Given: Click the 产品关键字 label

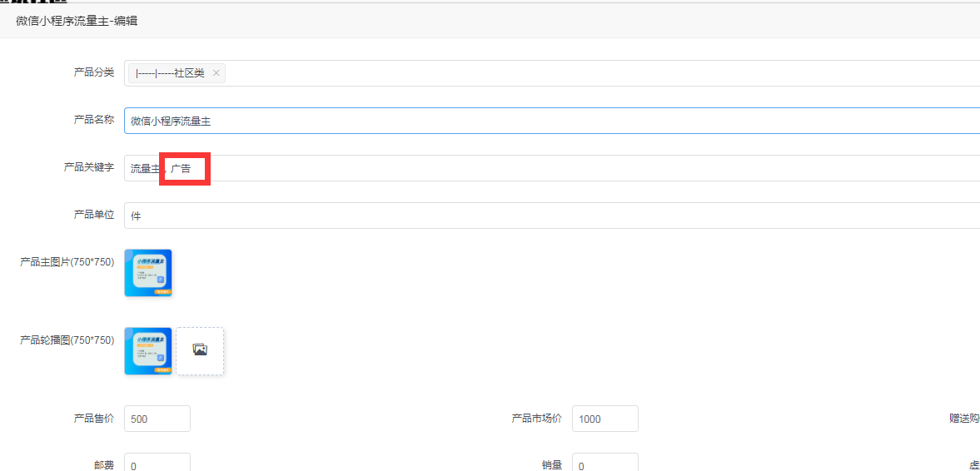Looking at the screenshot, I should 89,167.
